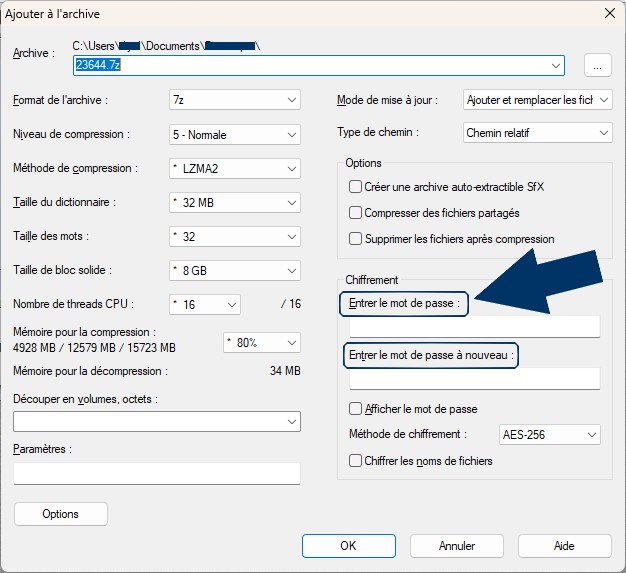Open help with the Aide button
The width and height of the screenshot is (626, 573).
tap(565, 546)
